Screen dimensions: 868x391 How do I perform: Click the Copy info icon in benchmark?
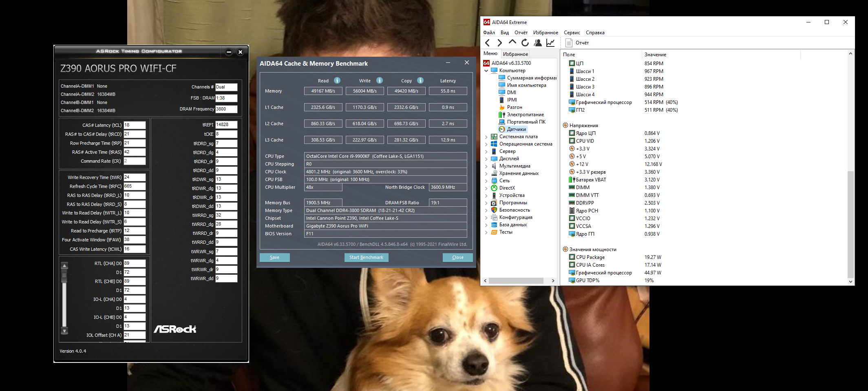click(420, 80)
